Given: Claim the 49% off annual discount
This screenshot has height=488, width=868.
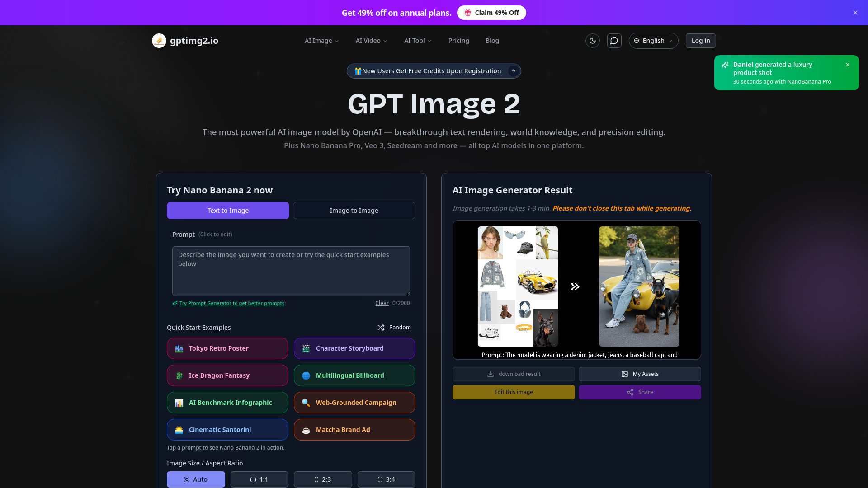Looking at the screenshot, I should pos(492,13).
